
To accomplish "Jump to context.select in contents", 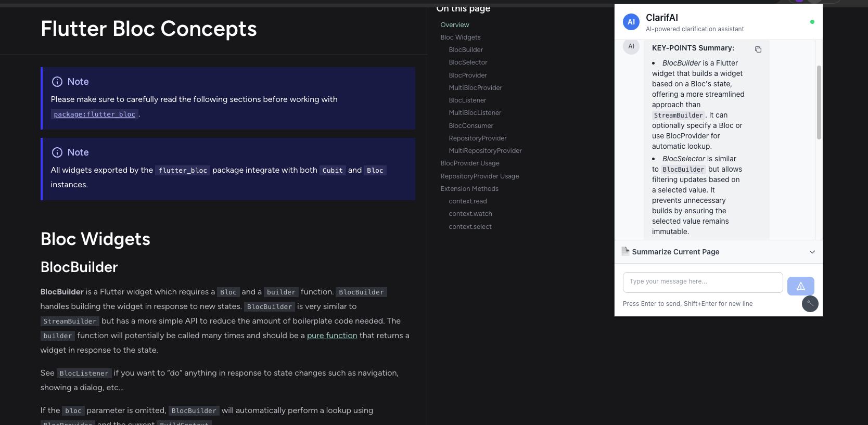I will click(x=470, y=227).
